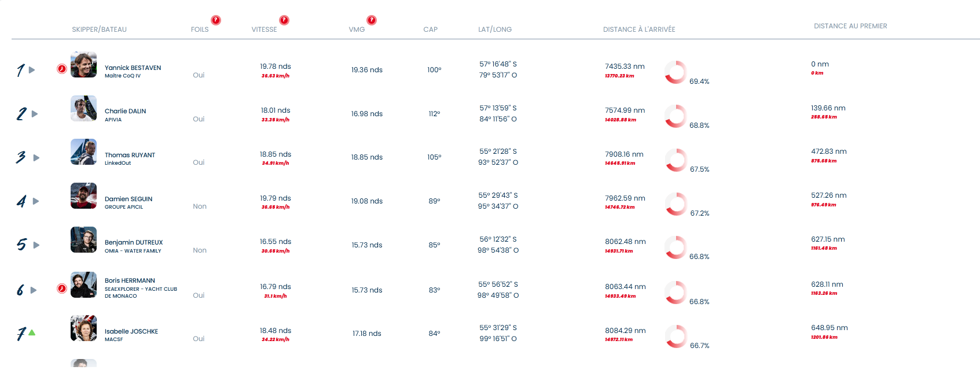Click Thomas Ruyant's profile photo
The image size is (980, 370).
coord(83,152)
